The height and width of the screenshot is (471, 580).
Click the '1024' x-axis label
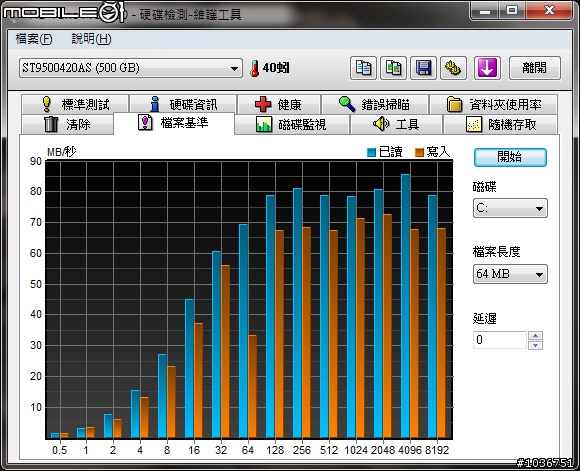(x=356, y=450)
